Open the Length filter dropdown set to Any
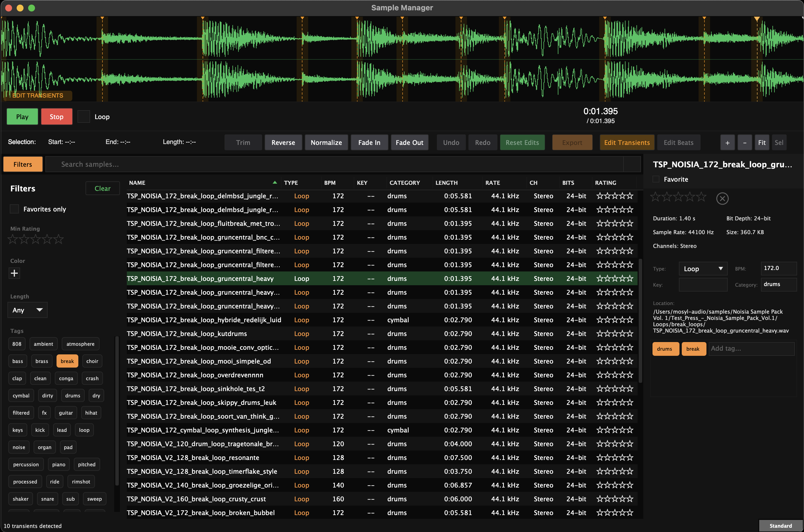 (27, 310)
